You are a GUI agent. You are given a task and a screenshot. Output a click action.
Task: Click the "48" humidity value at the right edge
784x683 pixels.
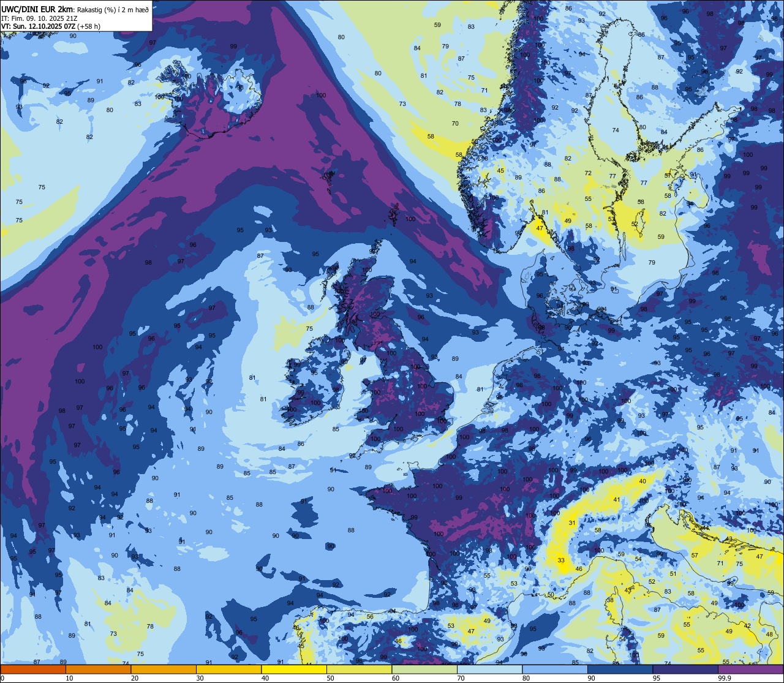coord(769,635)
